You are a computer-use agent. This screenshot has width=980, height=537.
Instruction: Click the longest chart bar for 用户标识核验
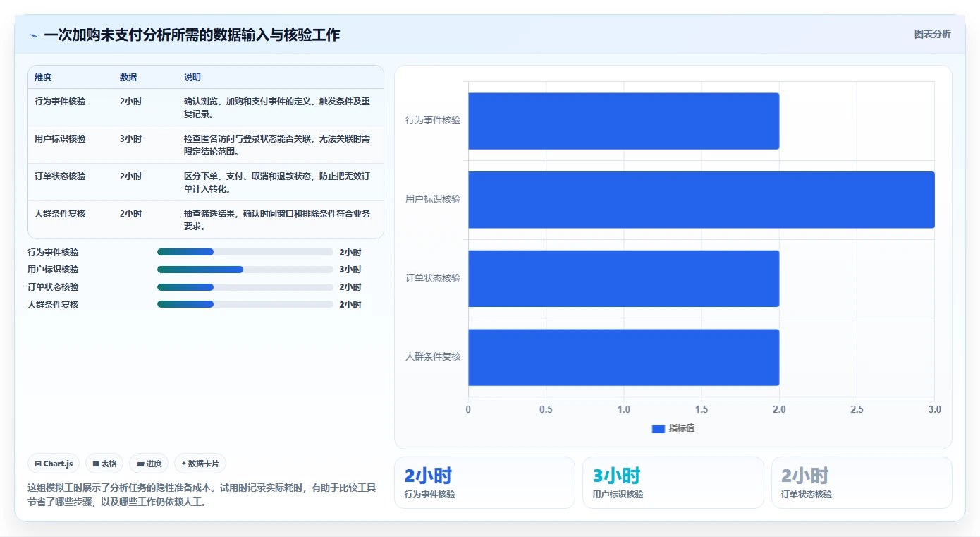click(702, 200)
